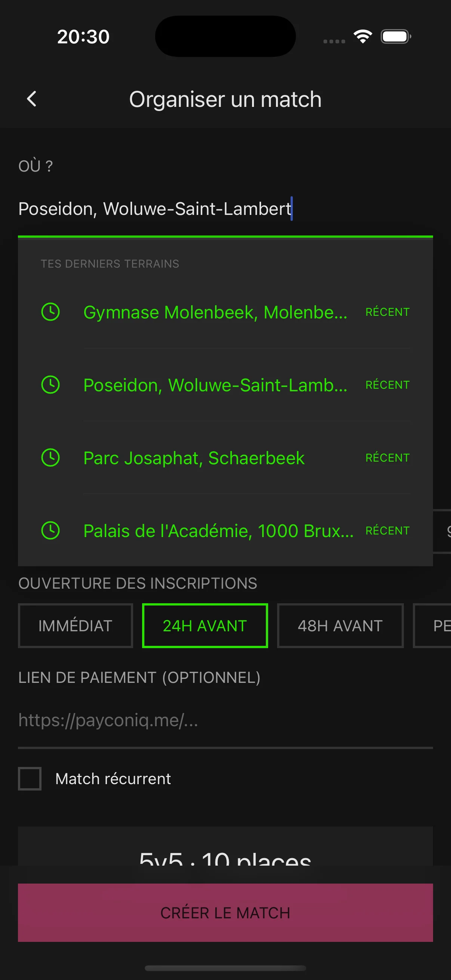Select Gymnase Molenbeek from recent terrains
This screenshot has width=451, height=980.
215,312
